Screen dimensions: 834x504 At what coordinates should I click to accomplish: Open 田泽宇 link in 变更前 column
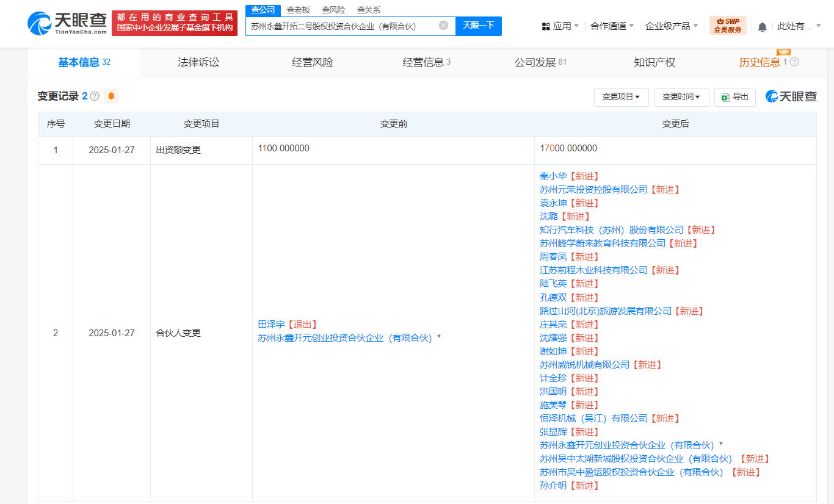(271, 325)
